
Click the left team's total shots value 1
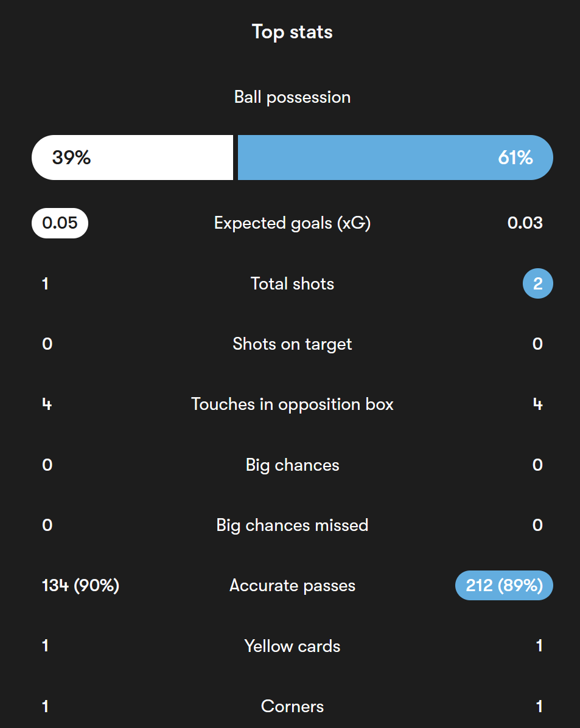45,283
